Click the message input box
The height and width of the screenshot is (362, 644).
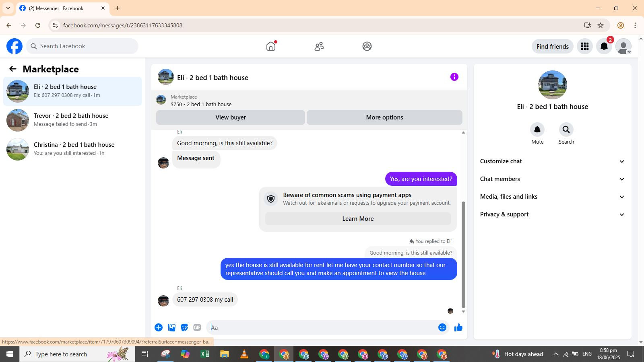pyautogui.click(x=322, y=327)
